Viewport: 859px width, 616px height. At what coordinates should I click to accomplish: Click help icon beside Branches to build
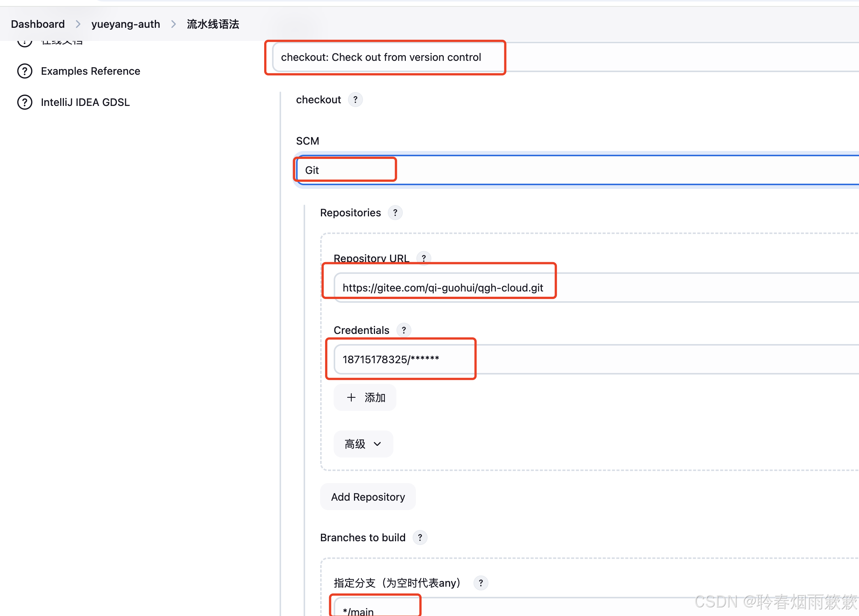pos(420,537)
